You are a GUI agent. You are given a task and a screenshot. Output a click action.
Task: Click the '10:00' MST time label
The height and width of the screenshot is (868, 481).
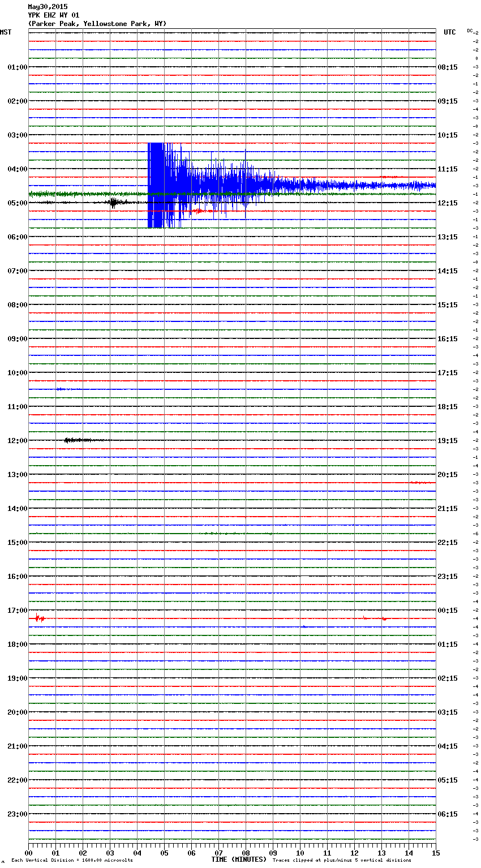tap(17, 372)
